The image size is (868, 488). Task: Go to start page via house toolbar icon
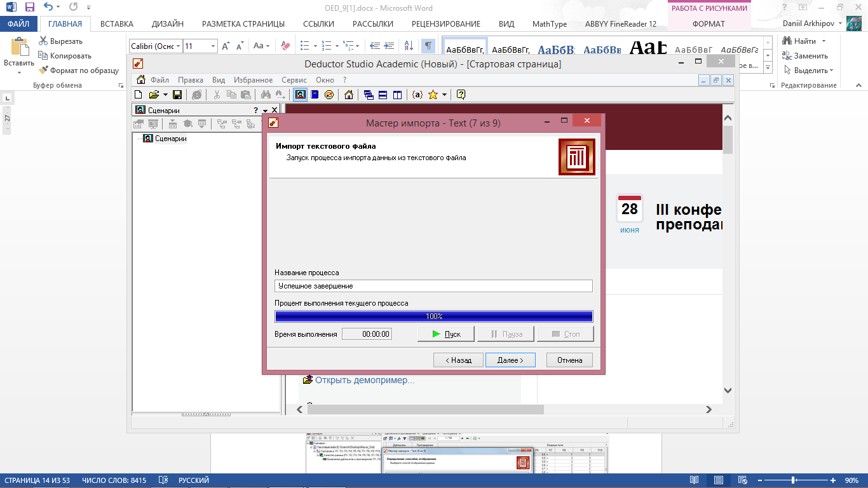[x=348, y=95]
